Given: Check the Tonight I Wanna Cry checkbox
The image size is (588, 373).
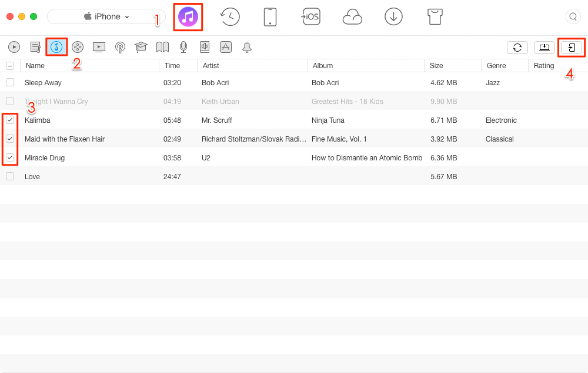Looking at the screenshot, I should pos(10,101).
